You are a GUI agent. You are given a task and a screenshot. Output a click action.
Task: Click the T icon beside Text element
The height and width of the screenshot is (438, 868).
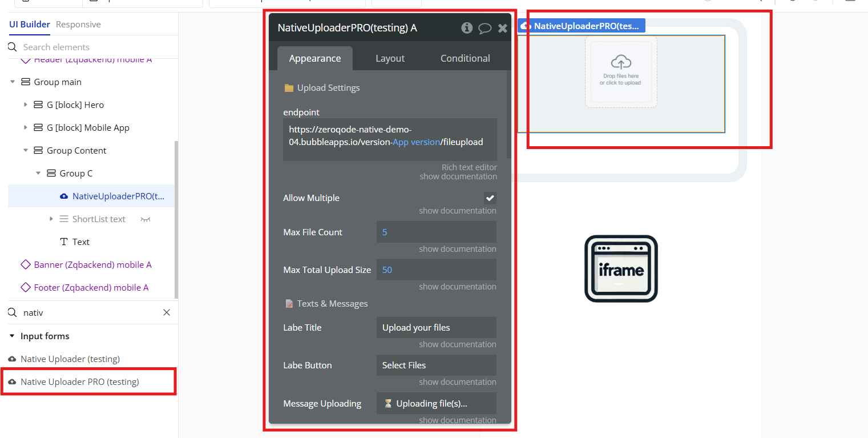pos(64,242)
